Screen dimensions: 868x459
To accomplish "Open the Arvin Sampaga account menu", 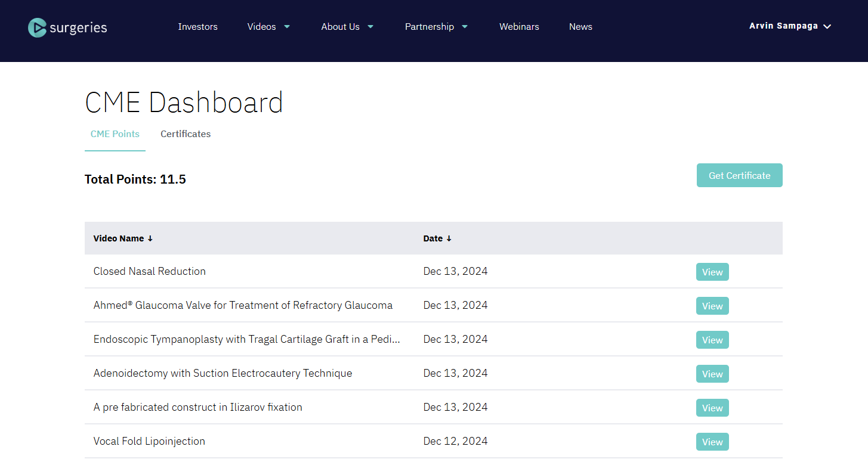I will [x=790, y=26].
